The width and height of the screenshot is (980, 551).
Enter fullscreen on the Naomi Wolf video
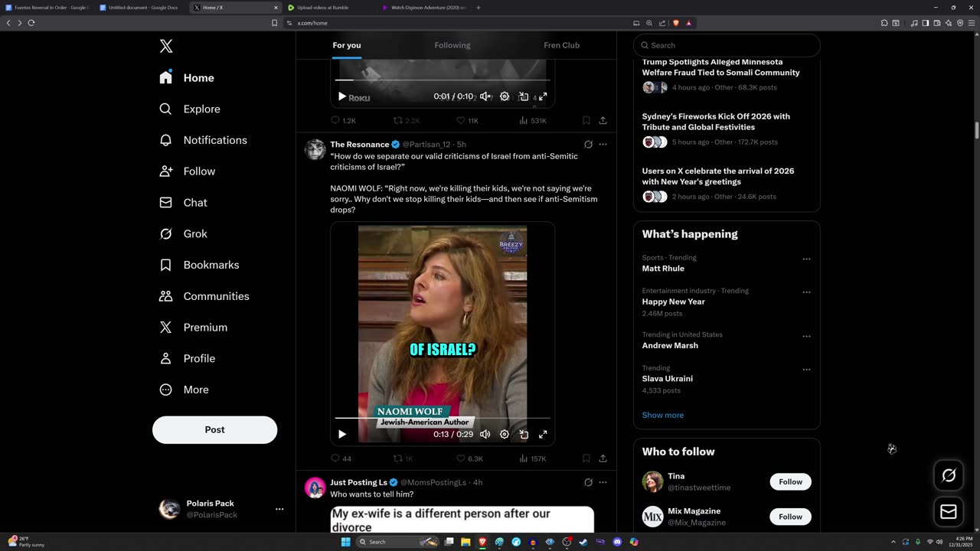pos(543,434)
